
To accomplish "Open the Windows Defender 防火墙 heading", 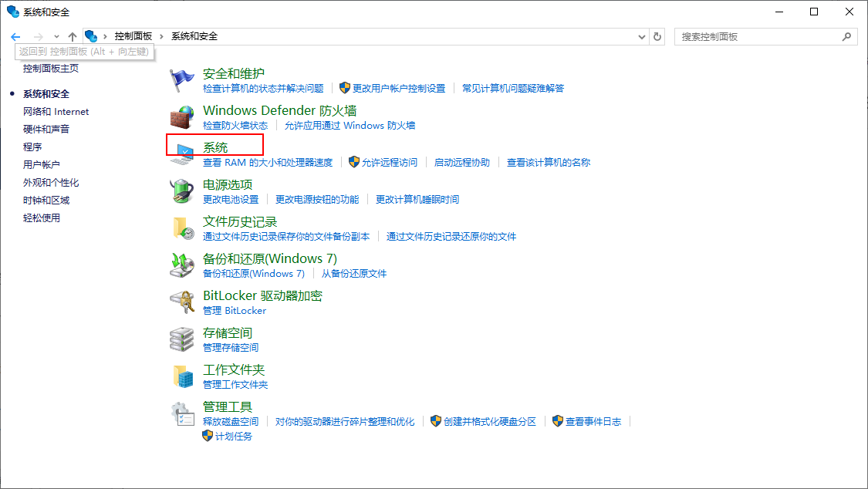I will pyautogui.click(x=279, y=110).
